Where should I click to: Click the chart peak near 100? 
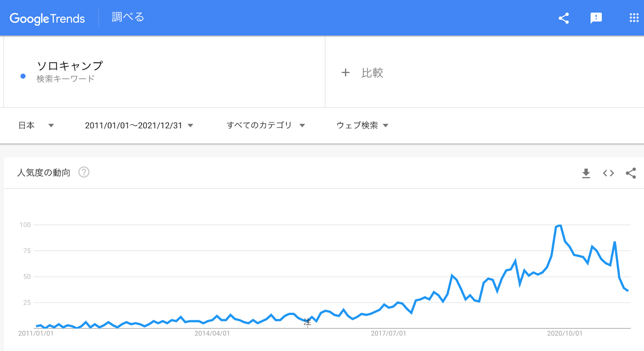pyautogui.click(x=560, y=226)
